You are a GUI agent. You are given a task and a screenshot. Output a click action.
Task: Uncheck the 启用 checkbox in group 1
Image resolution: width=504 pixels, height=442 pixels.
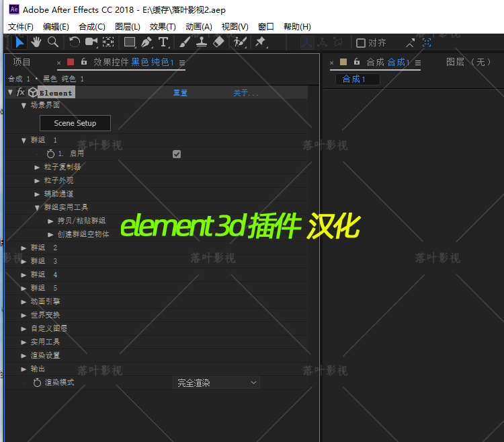point(177,154)
